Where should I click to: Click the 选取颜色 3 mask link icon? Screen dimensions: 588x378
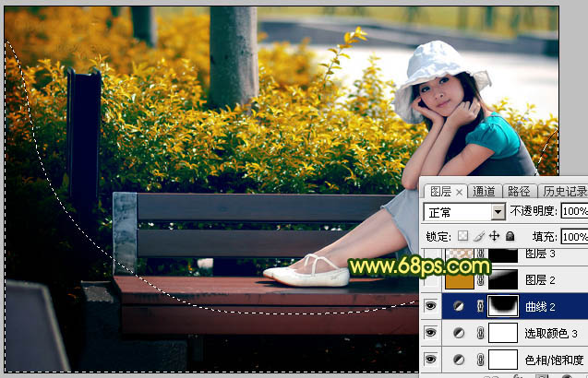[x=480, y=333]
